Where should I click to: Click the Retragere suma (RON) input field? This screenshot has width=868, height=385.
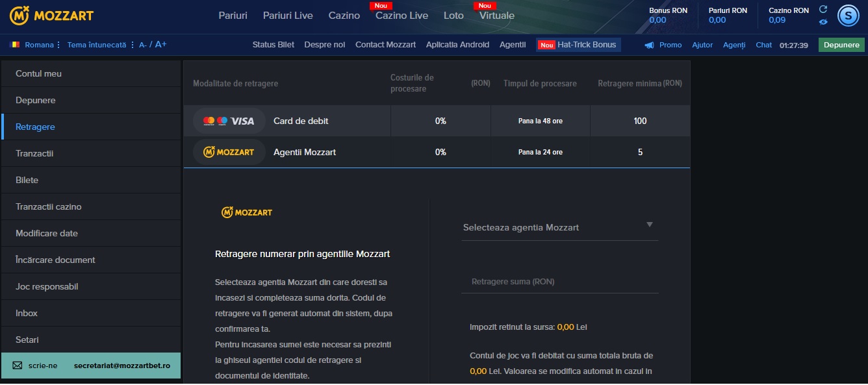point(559,282)
